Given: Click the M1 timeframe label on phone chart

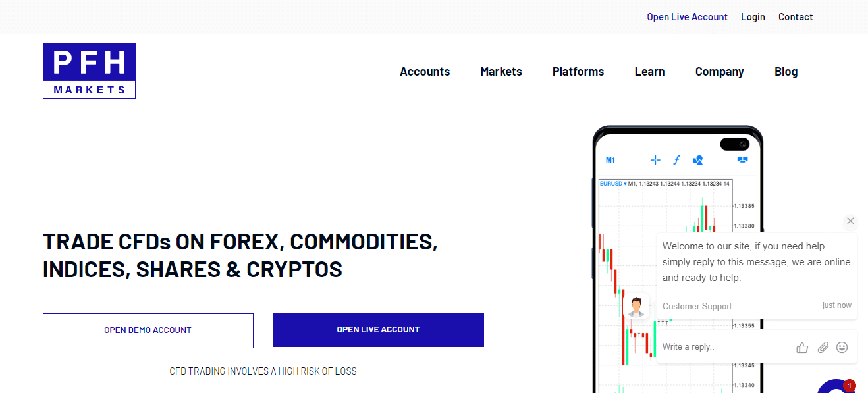Looking at the screenshot, I should tap(610, 160).
